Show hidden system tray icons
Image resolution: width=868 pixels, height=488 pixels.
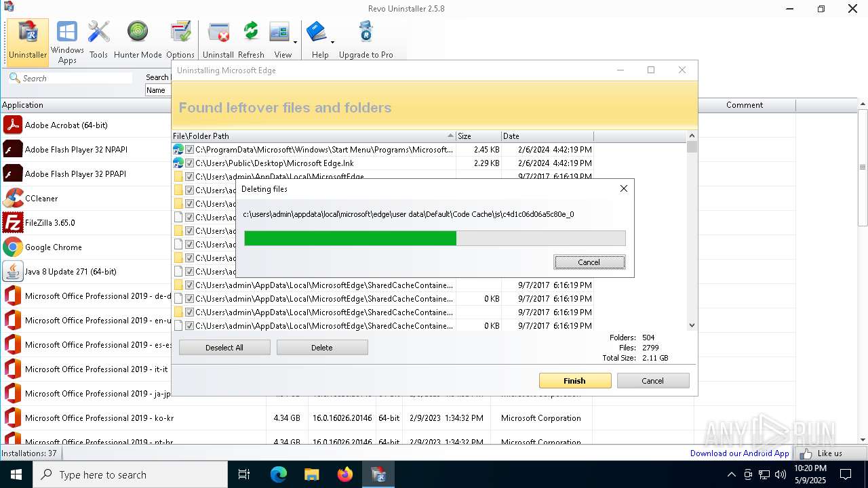click(x=732, y=474)
